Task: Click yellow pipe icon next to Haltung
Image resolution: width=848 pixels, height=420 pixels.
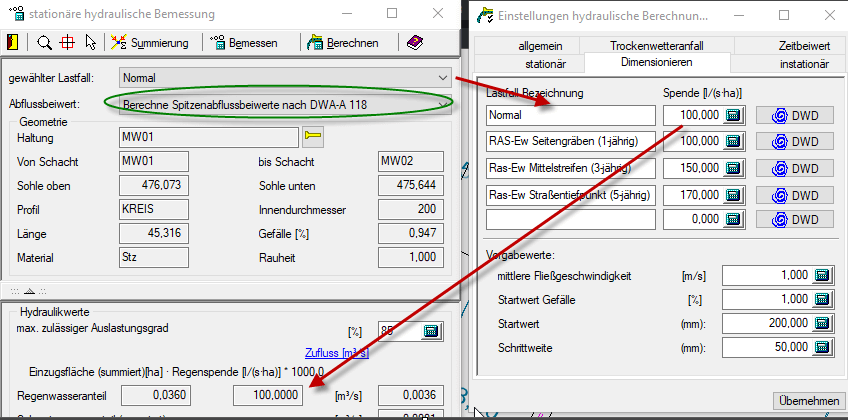Action: [313, 136]
